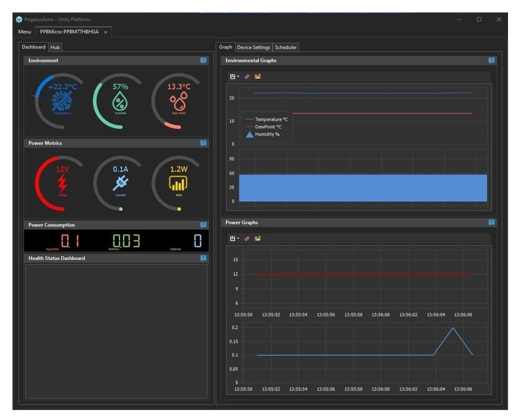
Task: Open help for Power Consumption panel
Action: coord(203,225)
